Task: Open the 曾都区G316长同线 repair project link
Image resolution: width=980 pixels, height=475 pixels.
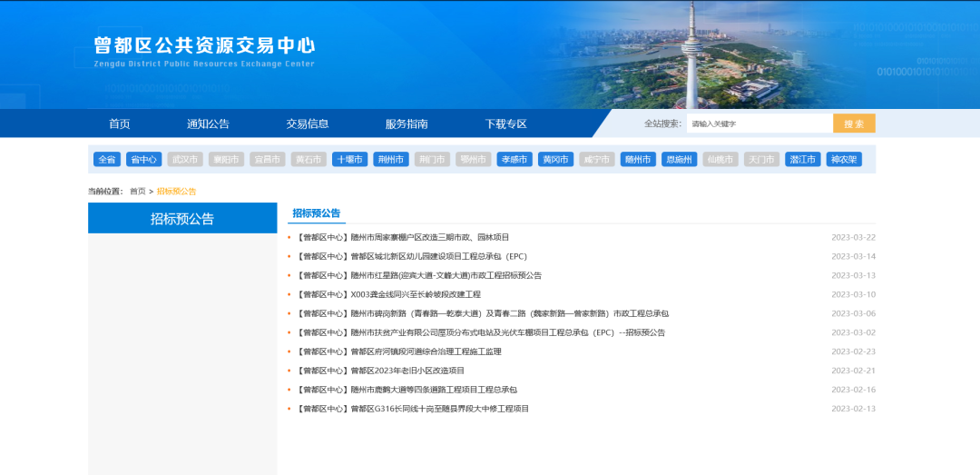Action: (413, 409)
